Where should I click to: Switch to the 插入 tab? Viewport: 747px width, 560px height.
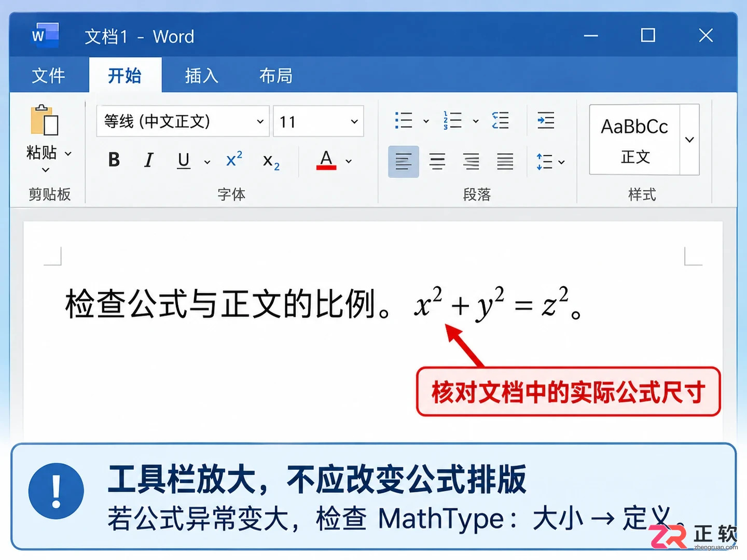[x=202, y=76]
